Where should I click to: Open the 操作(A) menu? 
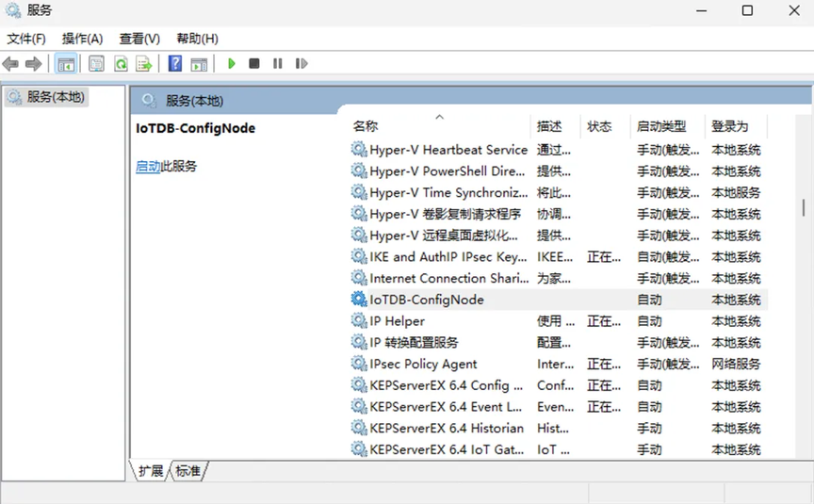pyautogui.click(x=83, y=39)
